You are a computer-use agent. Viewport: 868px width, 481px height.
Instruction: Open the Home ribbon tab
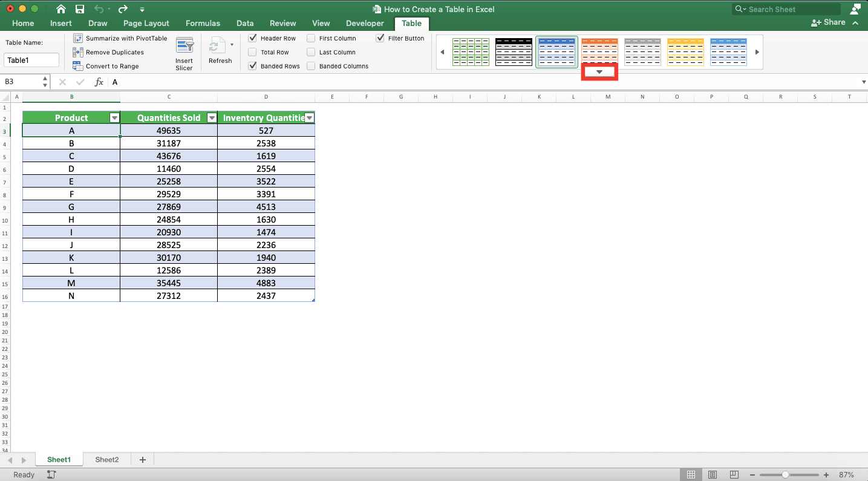pos(23,23)
